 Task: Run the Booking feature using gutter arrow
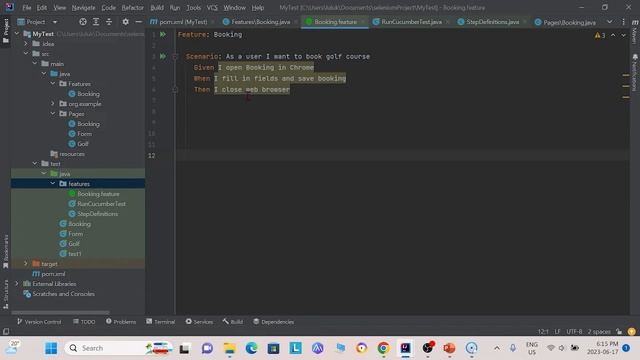click(163, 35)
